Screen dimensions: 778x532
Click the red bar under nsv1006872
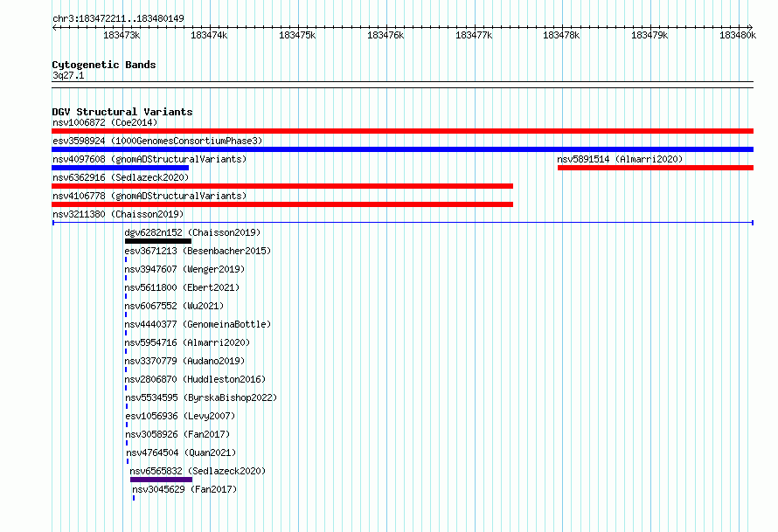(402, 131)
